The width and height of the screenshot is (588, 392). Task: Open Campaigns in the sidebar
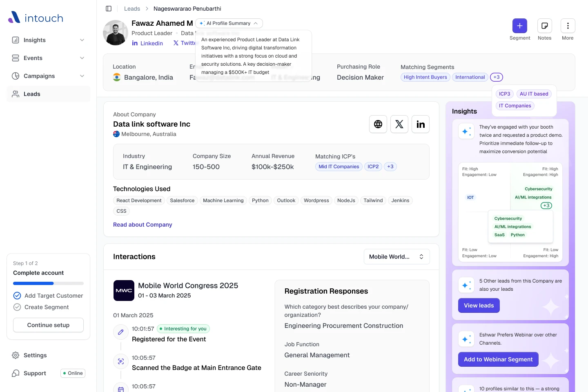[48, 76]
